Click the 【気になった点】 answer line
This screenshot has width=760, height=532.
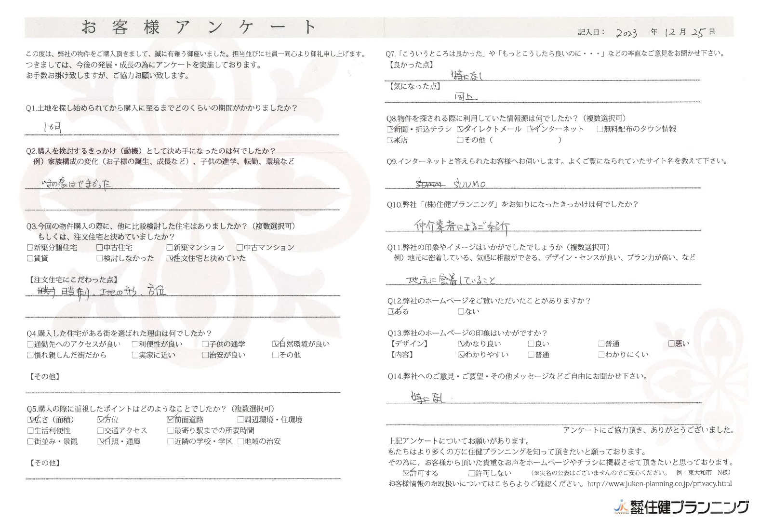click(x=542, y=96)
